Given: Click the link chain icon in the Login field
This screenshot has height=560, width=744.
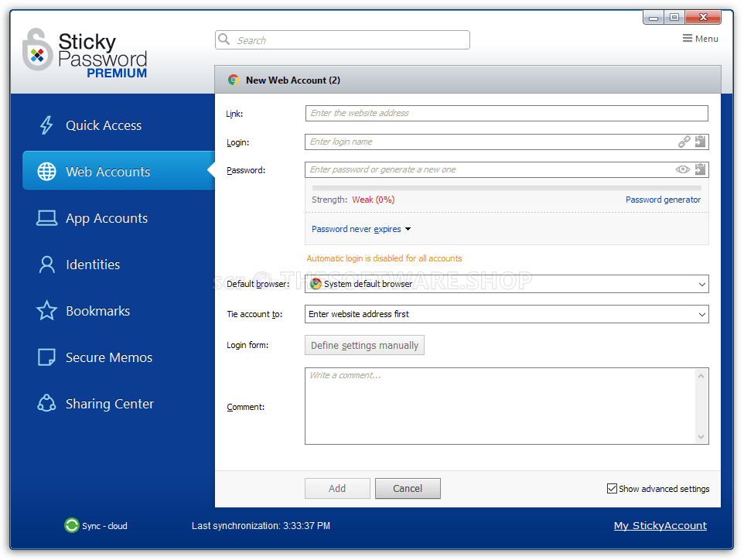Looking at the screenshot, I should click(x=684, y=142).
